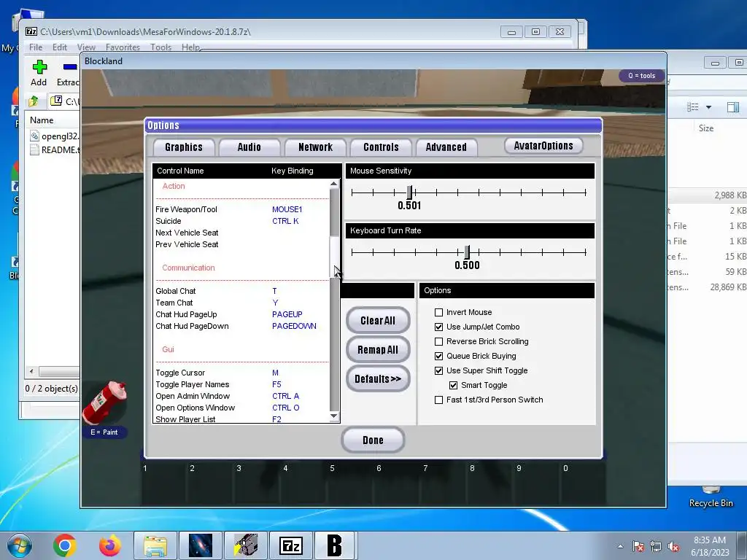Click the Remap All button
Viewport: 747px width, 560px height.
pos(378,349)
